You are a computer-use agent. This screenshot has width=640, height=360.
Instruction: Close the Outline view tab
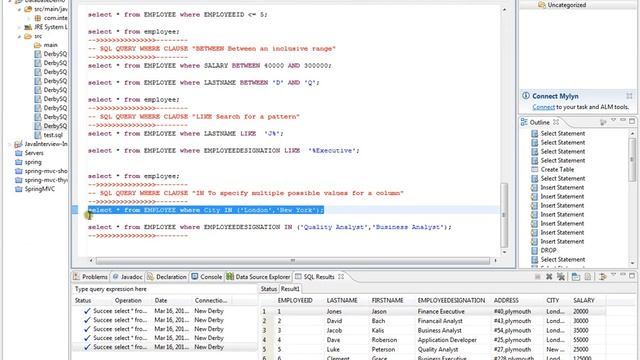tap(556, 122)
